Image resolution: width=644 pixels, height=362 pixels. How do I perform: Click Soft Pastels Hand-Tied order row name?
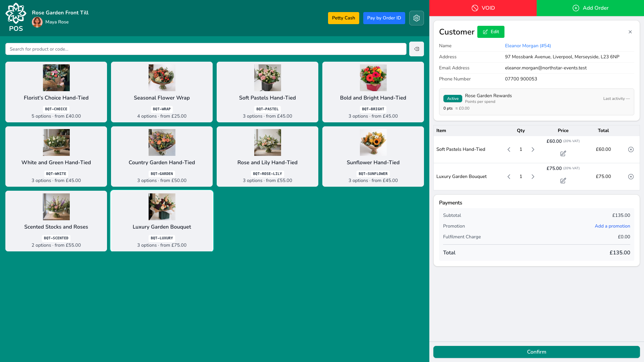tap(461, 149)
